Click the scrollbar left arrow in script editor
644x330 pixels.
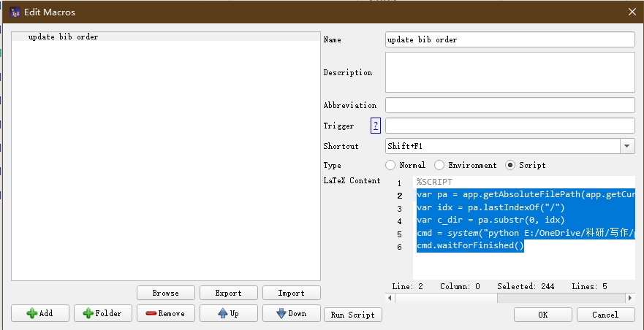[x=390, y=299]
